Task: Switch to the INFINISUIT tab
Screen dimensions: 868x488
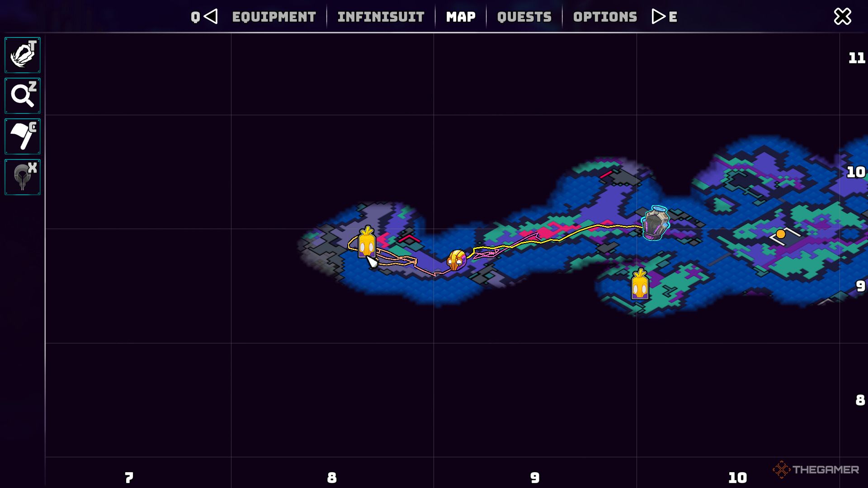Action: coord(380,17)
